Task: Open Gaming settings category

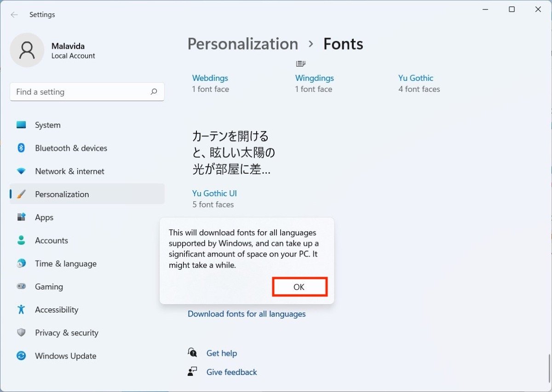Action: [x=87, y=287]
